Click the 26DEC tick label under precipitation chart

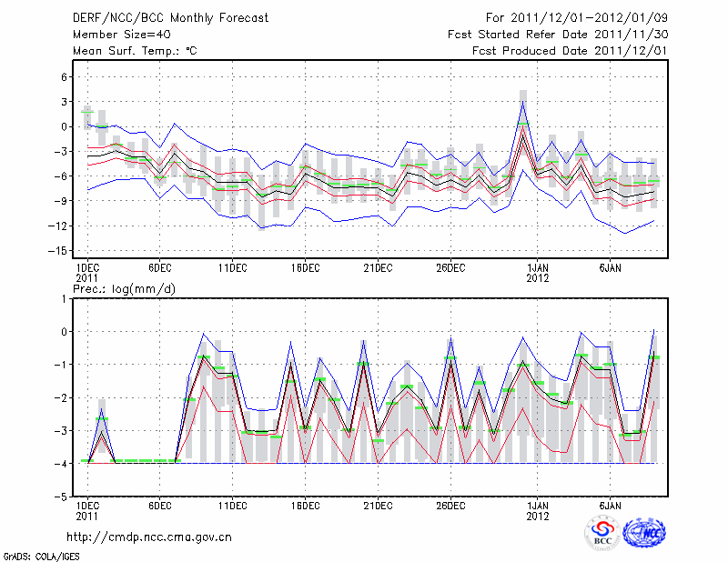pyautogui.click(x=450, y=505)
